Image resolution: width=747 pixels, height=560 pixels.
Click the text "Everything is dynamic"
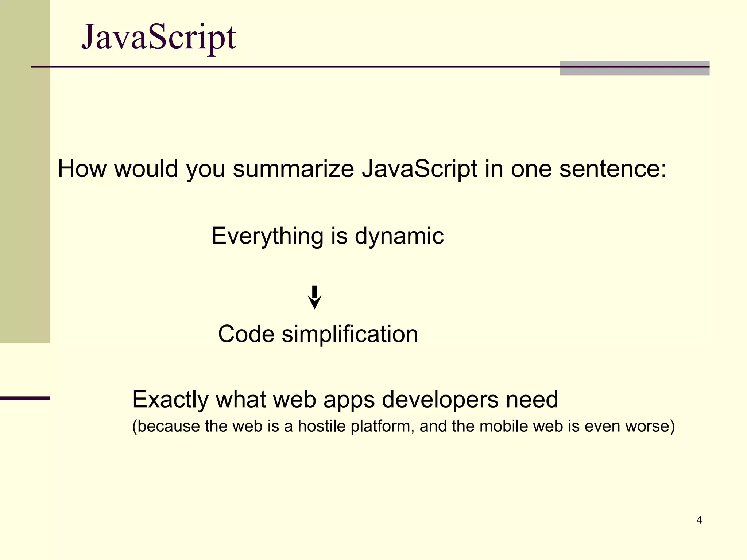tap(328, 237)
